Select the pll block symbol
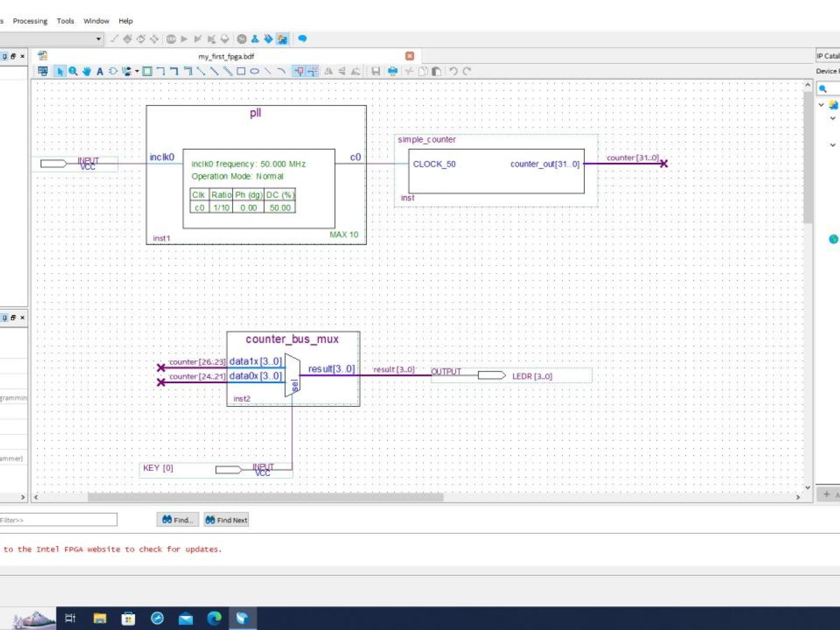The width and height of the screenshot is (840, 630). [x=256, y=175]
